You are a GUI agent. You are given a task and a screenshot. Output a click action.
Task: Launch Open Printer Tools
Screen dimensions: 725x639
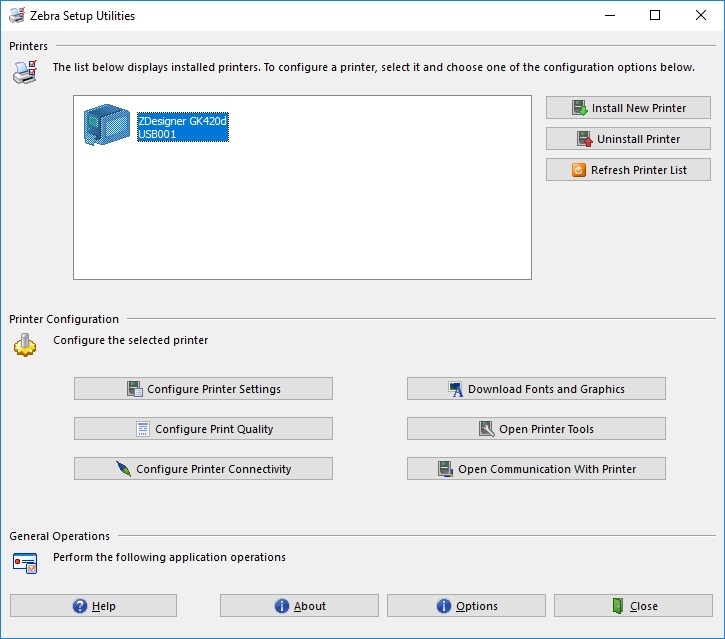(x=535, y=429)
